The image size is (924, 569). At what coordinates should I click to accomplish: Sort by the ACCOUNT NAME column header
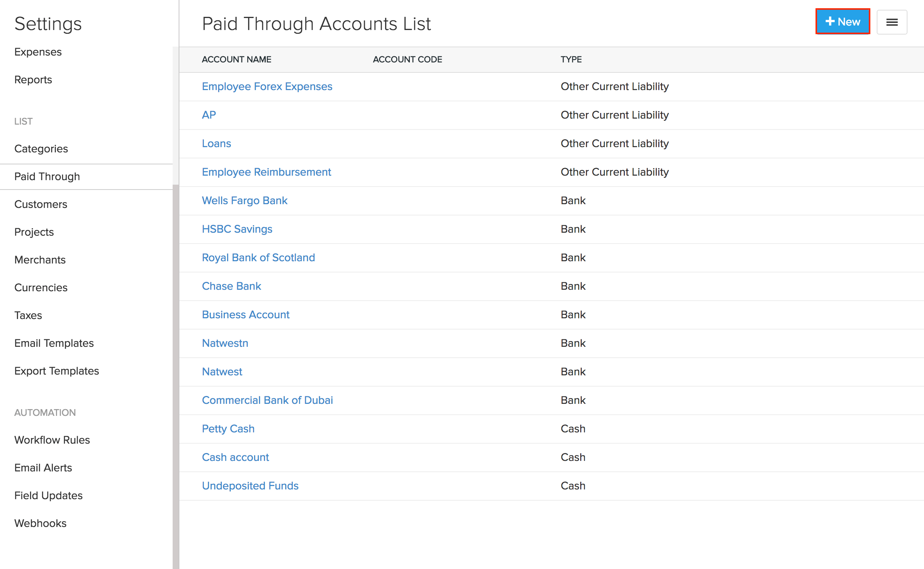pyautogui.click(x=236, y=59)
